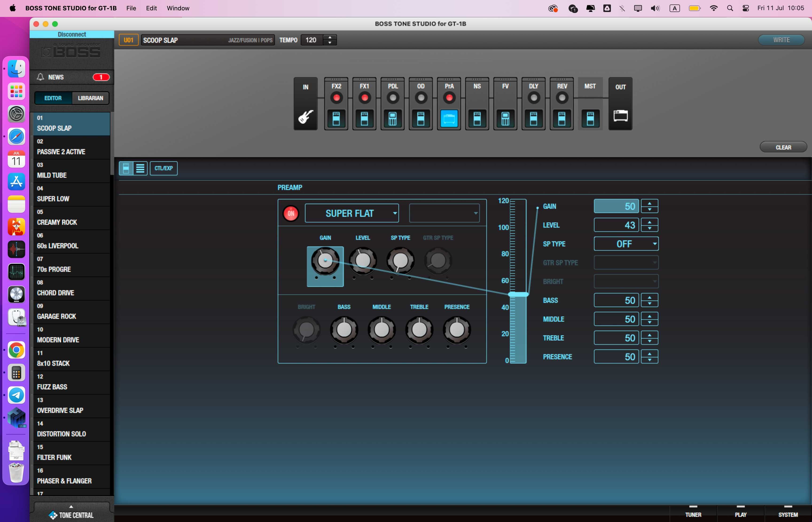Open the TUNER button
This screenshot has height=522, width=812.
pos(693,514)
